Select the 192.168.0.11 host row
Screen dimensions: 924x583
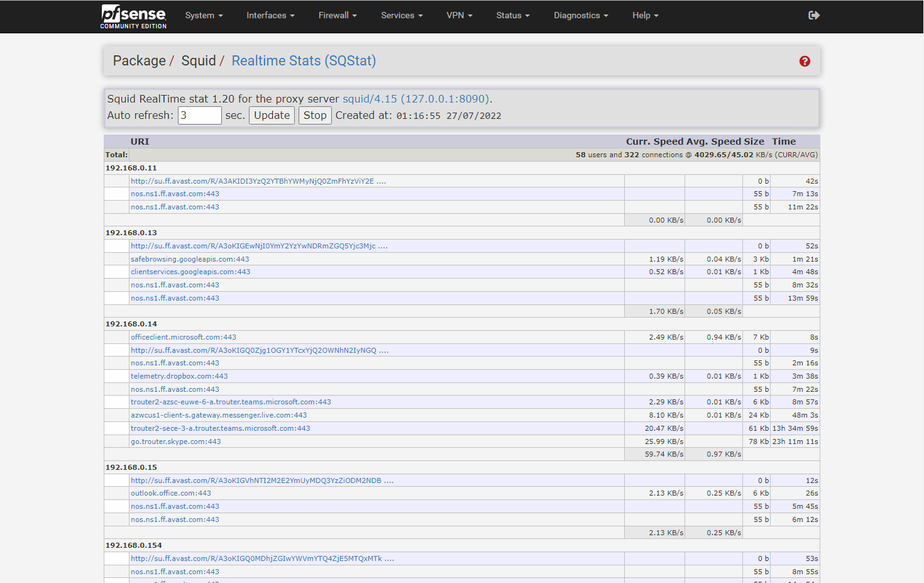tap(461, 168)
